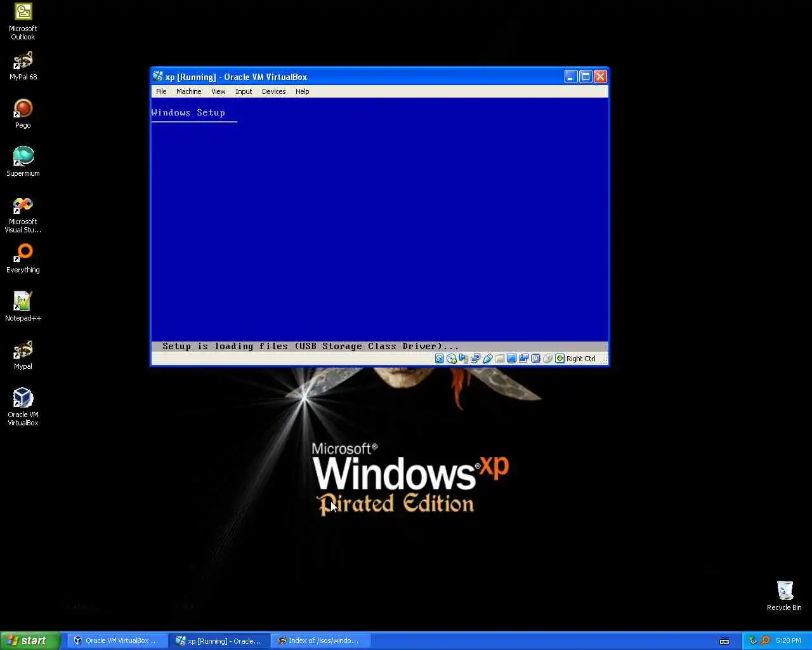Select the MyPal 68 desktop shortcut

(23, 66)
